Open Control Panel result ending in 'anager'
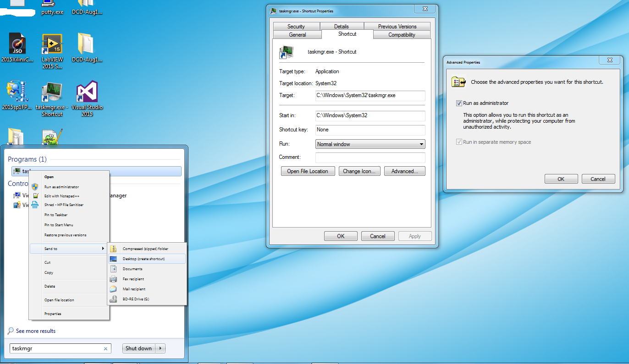 118,196
